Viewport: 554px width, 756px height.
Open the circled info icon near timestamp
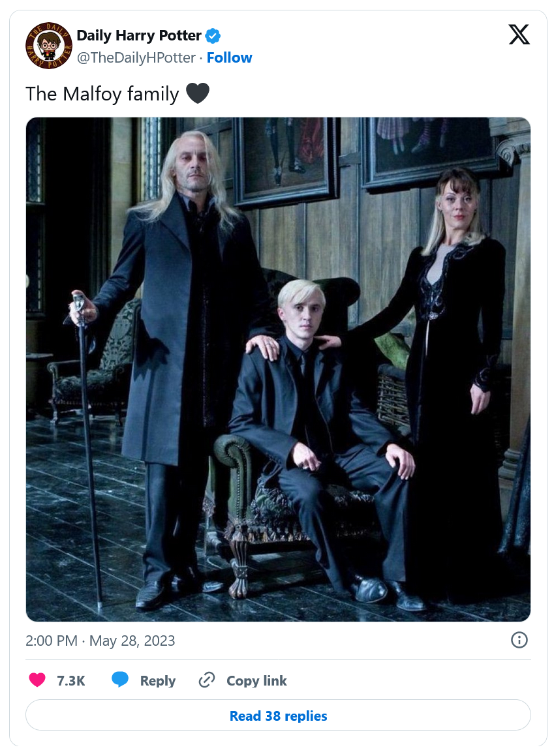(x=519, y=641)
